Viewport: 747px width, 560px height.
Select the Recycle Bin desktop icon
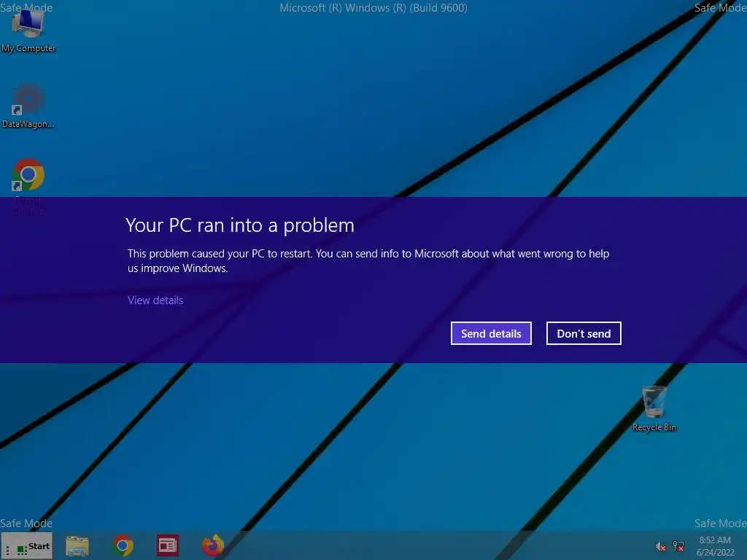[654, 408]
